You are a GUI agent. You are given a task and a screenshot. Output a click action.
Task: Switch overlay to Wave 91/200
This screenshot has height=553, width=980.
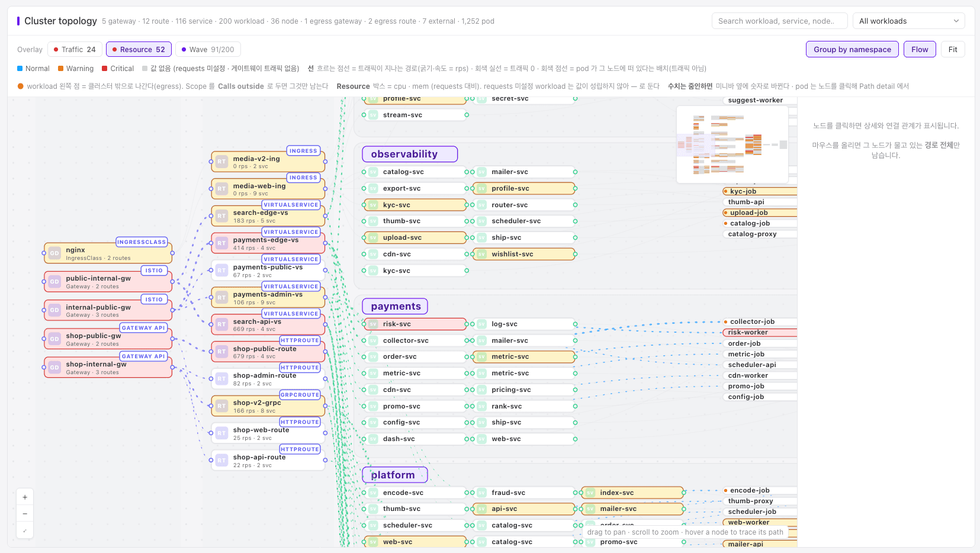[208, 50]
